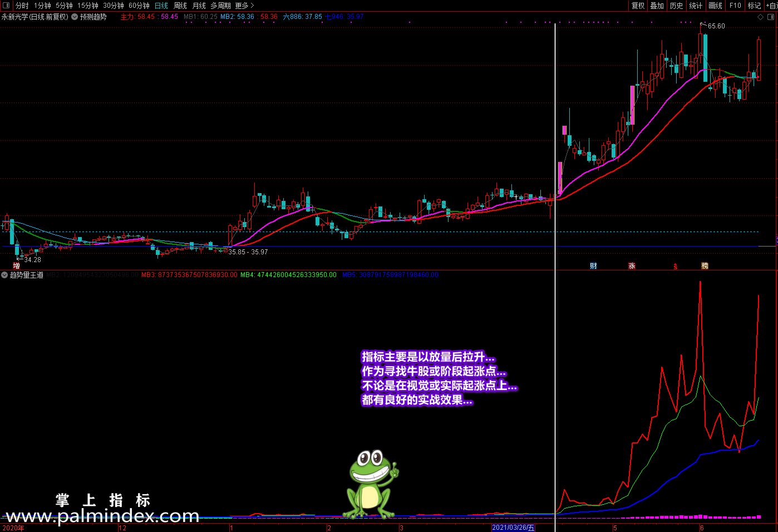Click the diamond icon at chart top-right
The image size is (778, 532).
pos(761,17)
